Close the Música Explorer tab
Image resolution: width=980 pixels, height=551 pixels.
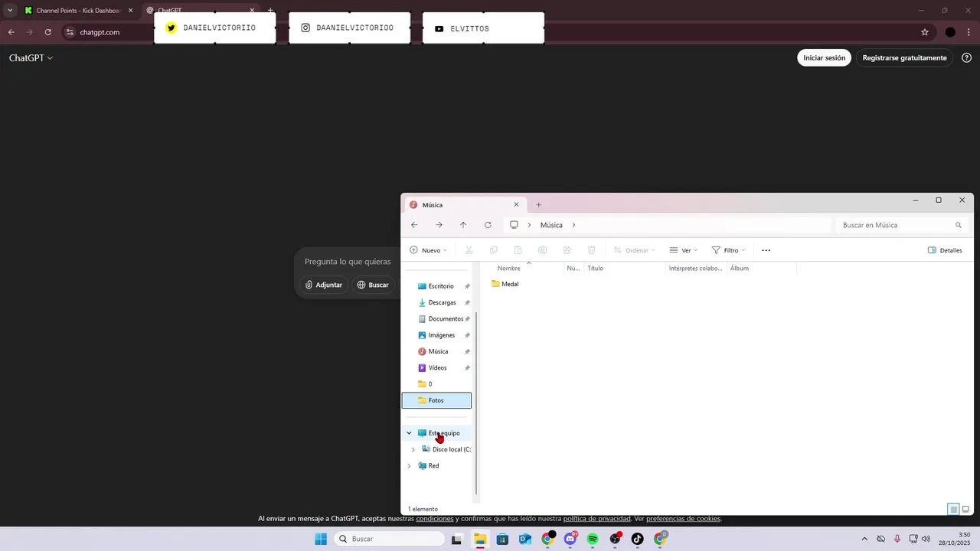click(x=516, y=204)
